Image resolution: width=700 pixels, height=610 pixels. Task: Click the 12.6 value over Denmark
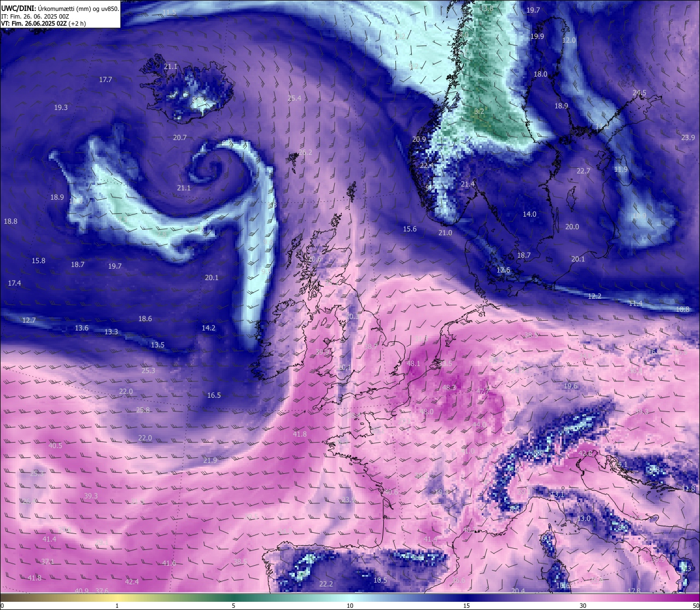click(503, 270)
